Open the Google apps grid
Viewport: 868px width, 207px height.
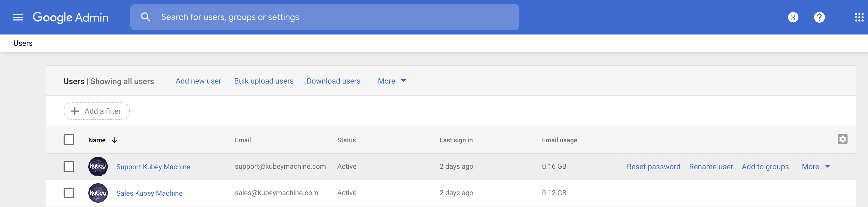pos(859,17)
